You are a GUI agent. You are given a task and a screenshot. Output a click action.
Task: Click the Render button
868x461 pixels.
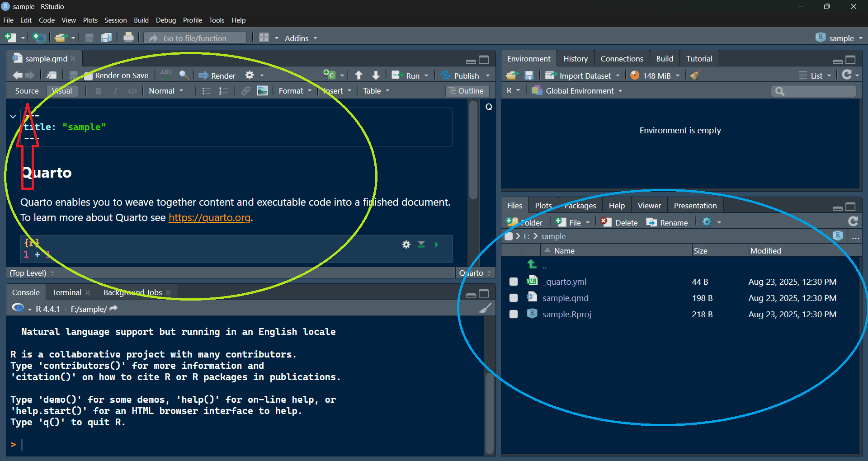(x=217, y=75)
